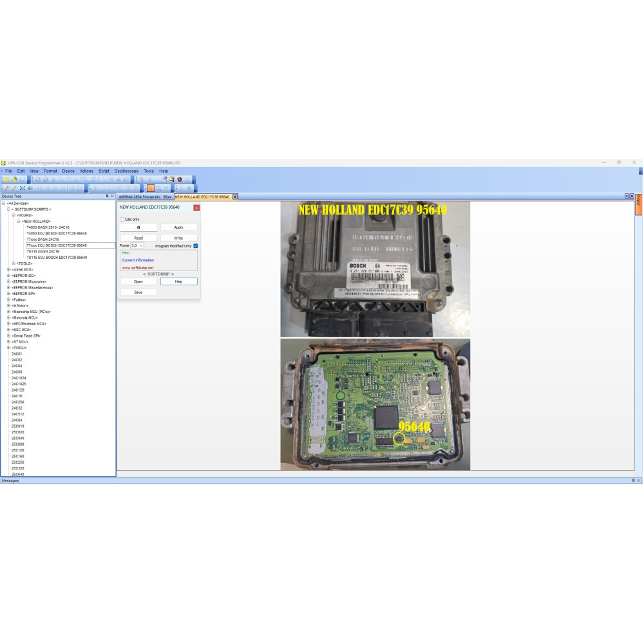Switch to the 95xx tab
The height and width of the screenshot is (644, 644).
[x=167, y=196]
